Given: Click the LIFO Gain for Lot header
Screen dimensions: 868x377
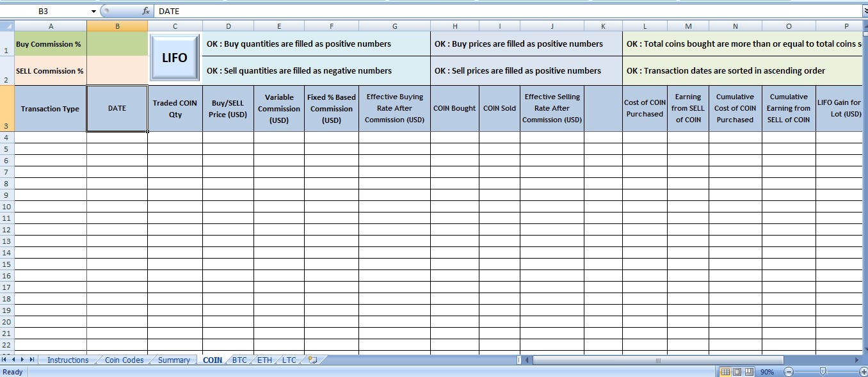Looking at the screenshot, I should click(x=840, y=108).
